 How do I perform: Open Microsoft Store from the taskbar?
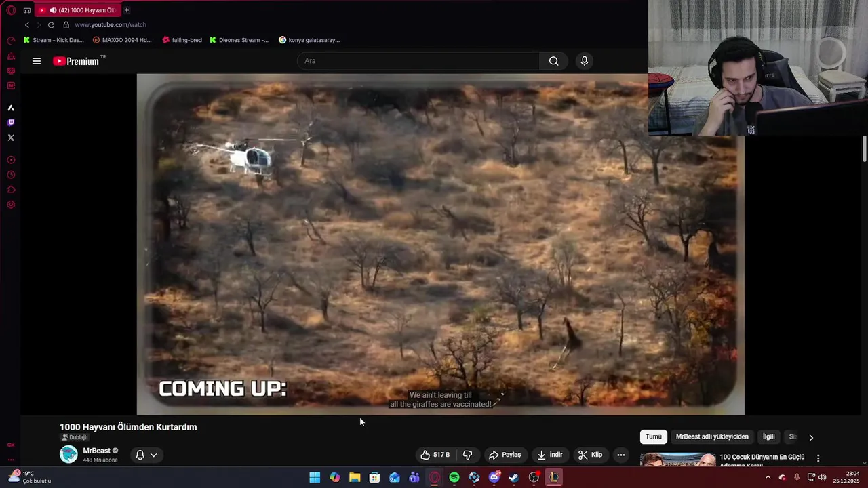pos(374,478)
